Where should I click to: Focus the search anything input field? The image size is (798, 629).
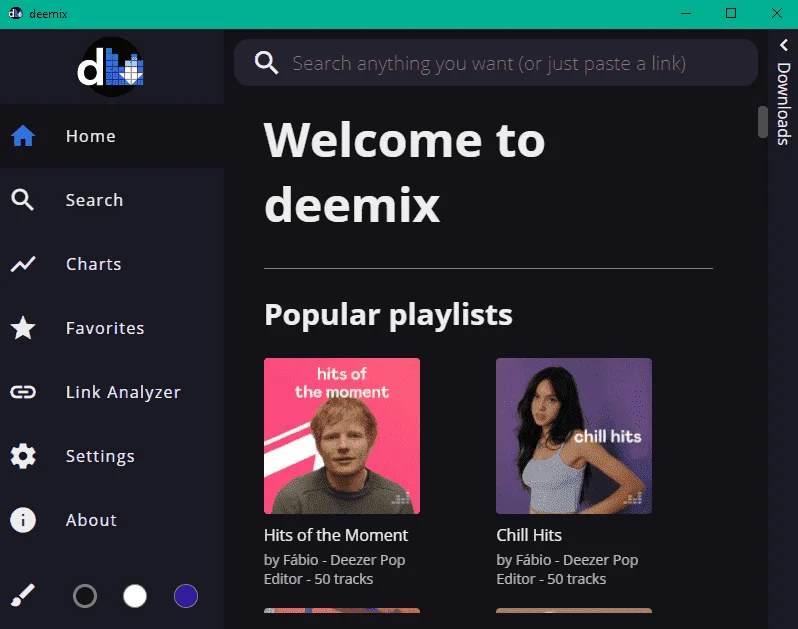[x=496, y=63]
